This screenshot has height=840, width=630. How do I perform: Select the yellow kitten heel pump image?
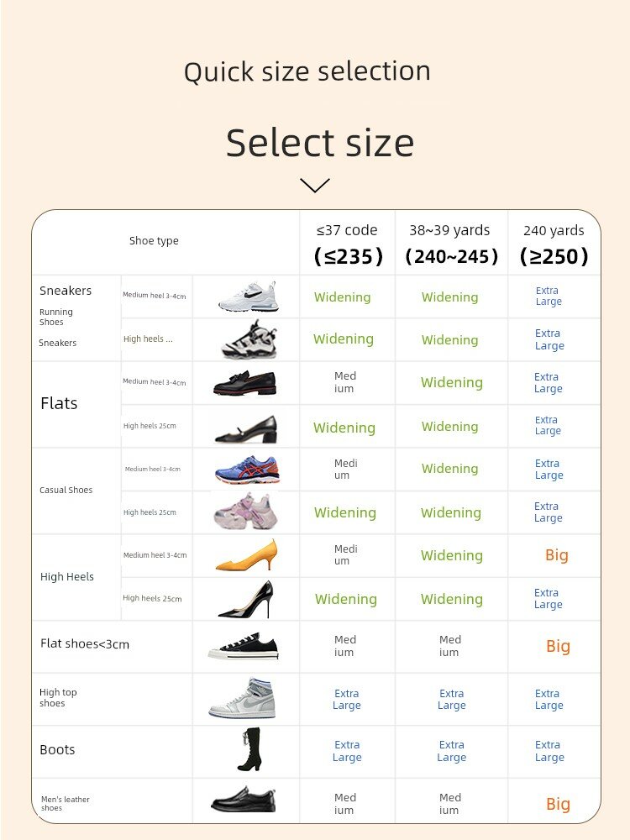[x=247, y=555]
